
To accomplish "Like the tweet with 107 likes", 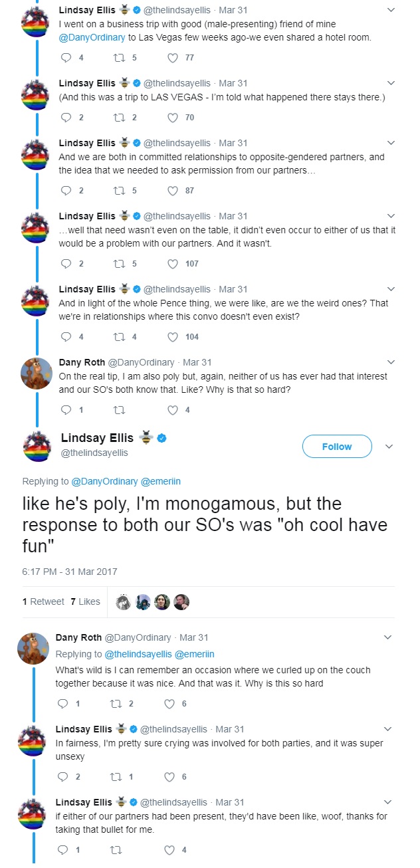I will 173,264.
